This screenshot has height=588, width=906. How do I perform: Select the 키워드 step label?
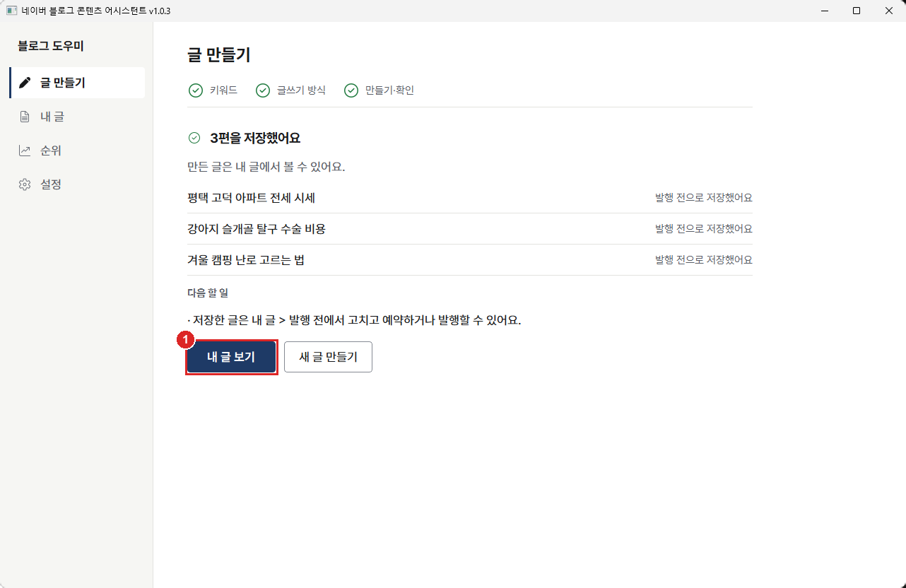coord(223,90)
